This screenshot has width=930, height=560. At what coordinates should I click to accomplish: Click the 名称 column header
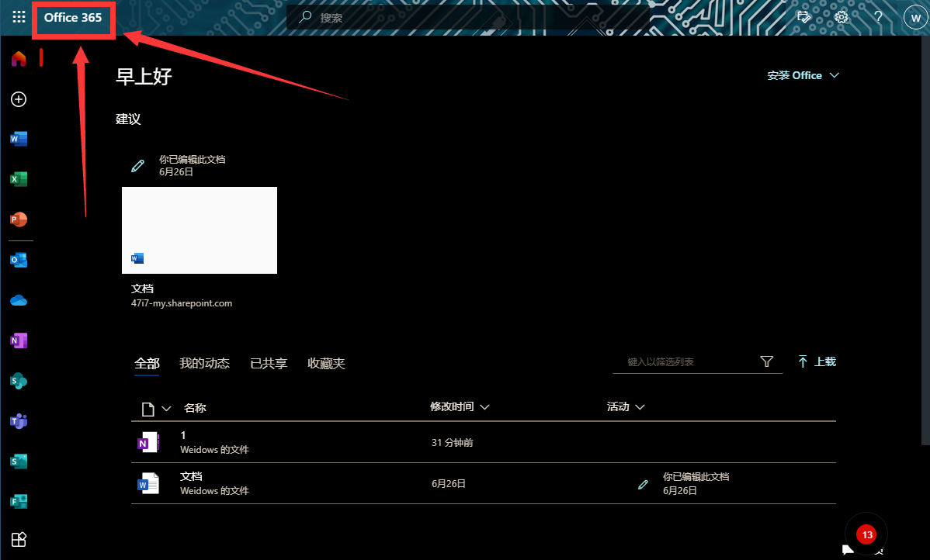click(195, 408)
